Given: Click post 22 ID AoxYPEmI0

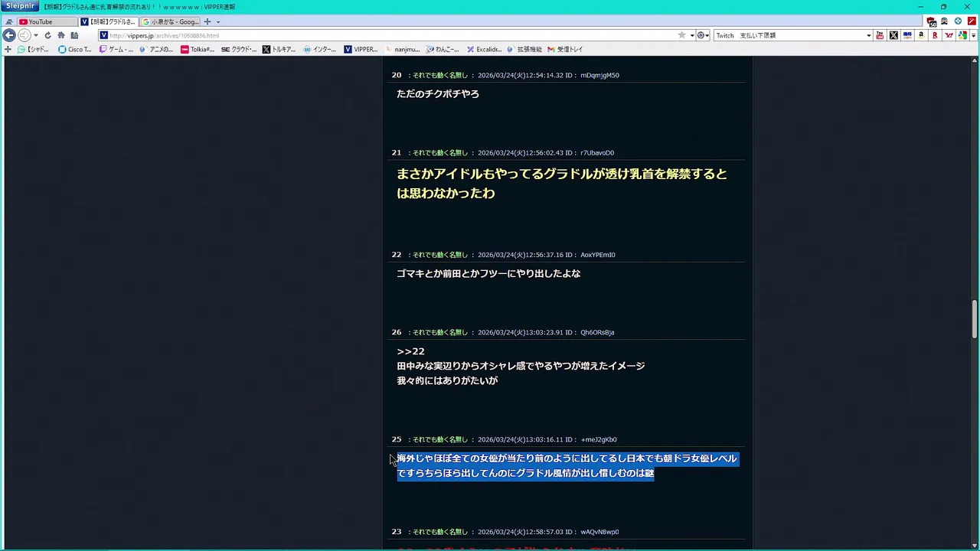Looking at the screenshot, I should click(598, 255).
